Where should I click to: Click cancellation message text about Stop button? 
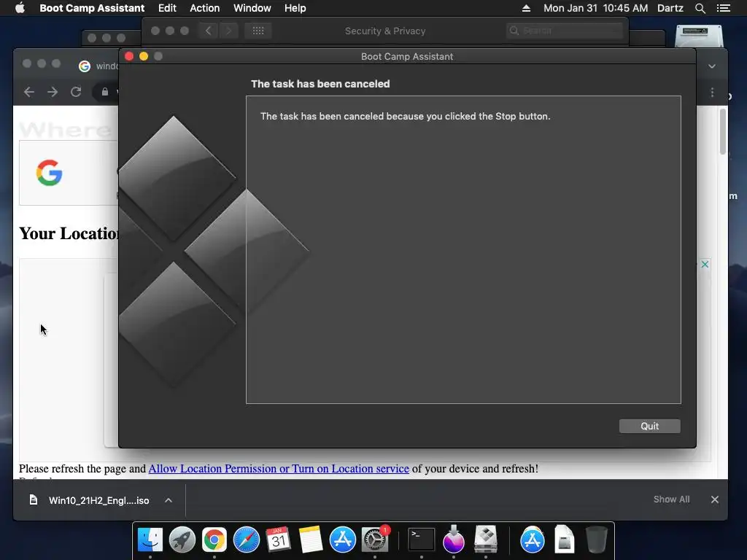(x=405, y=116)
